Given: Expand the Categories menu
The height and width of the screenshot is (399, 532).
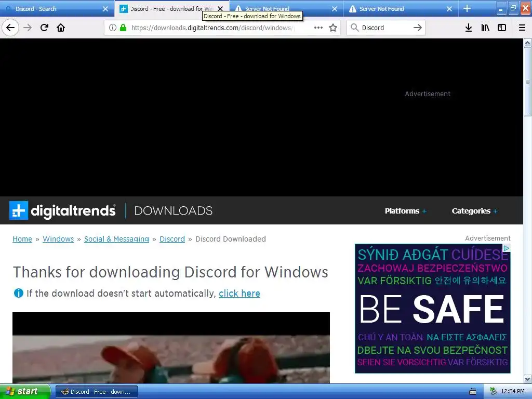Looking at the screenshot, I should [x=475, y=211].
